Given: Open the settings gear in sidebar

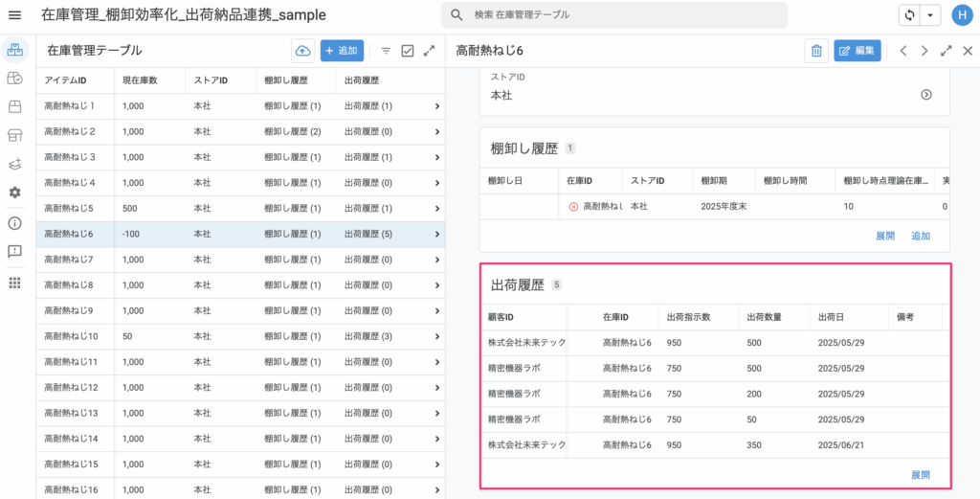Looking at the screenshot, I should click(x=15, y=193).
